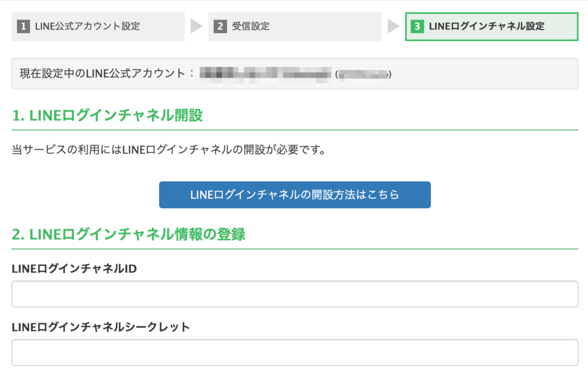Screen dimensions: 588x381
Task: Focus the LINEログインチャネルID input field
Action: coord(295,294)
